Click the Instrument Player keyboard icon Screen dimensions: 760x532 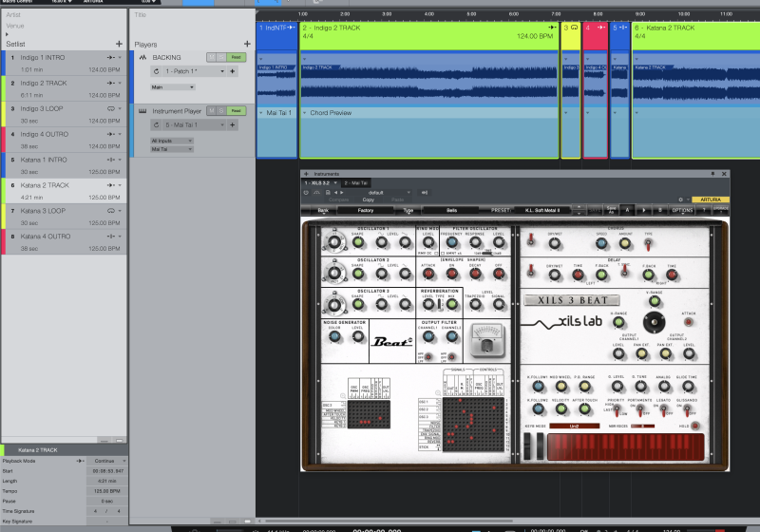(142, 111)
